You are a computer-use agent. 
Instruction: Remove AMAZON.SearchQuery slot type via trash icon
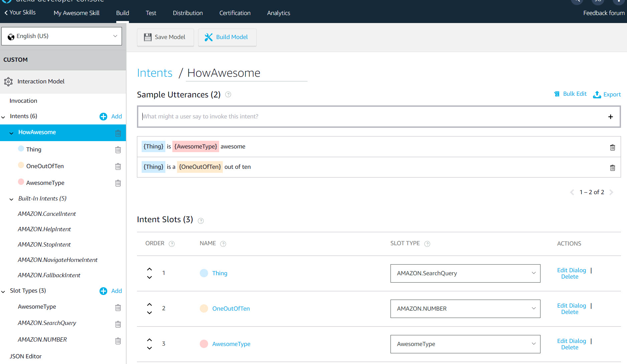[118, 324]
